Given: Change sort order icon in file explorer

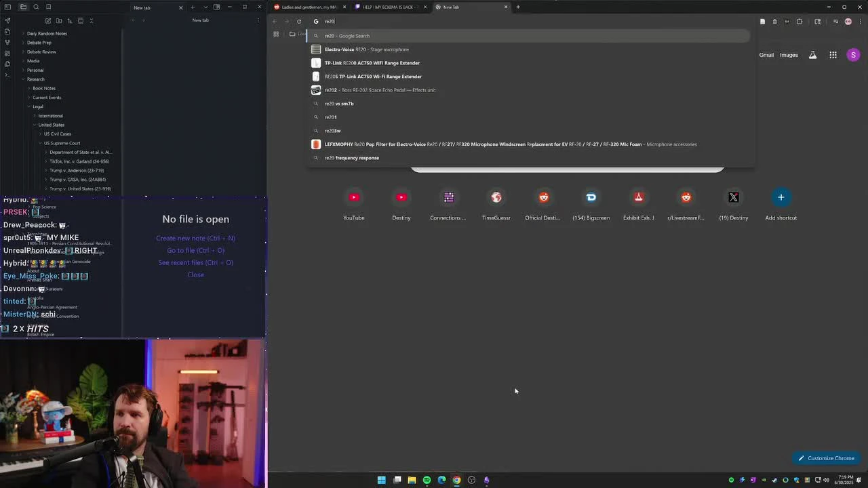Looking at the screenshot, I should tap(69, 20).
